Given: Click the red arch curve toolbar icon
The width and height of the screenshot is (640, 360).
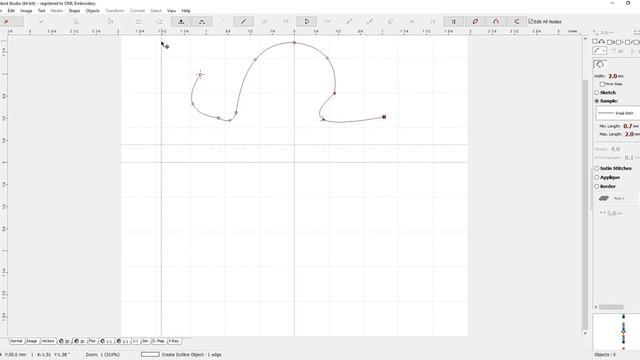Looking at the screenshot, I should tap(496, 22).
